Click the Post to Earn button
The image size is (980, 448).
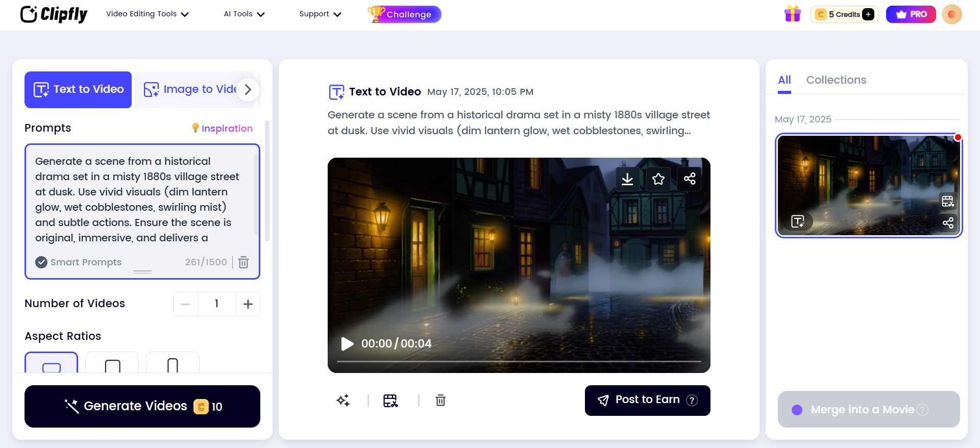pos(648,401)
